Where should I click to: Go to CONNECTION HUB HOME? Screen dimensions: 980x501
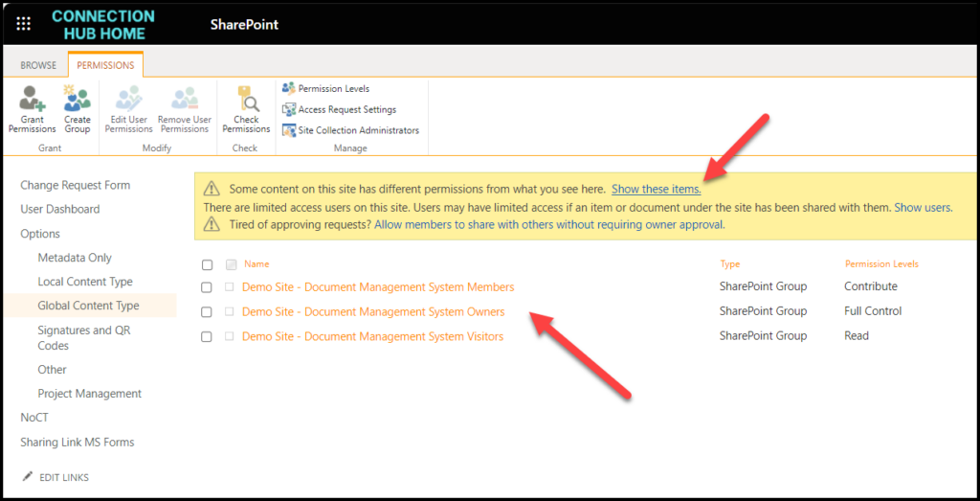click(x=103, y=24)
